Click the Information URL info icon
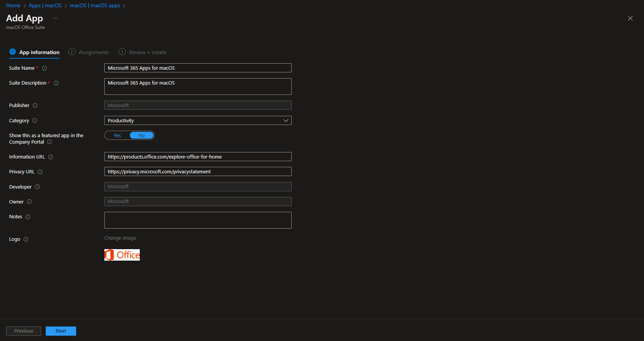 coord(51,157)
